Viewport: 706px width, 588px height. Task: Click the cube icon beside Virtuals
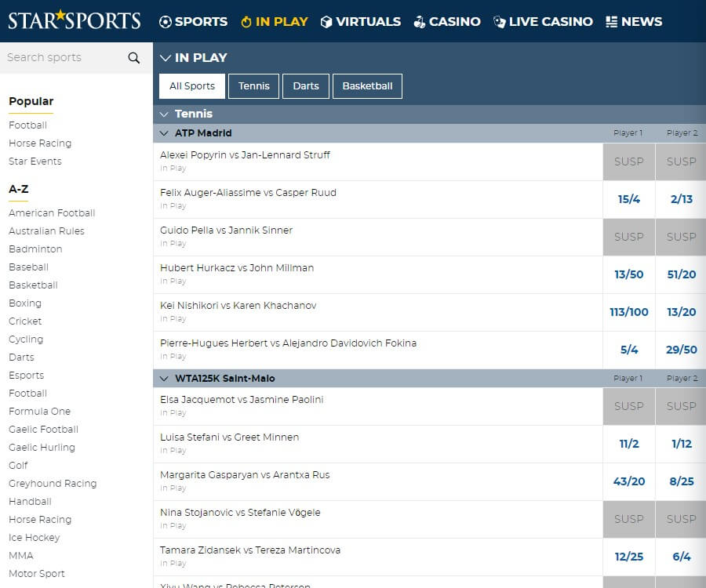pyautogui.click(x=326, y=22)
